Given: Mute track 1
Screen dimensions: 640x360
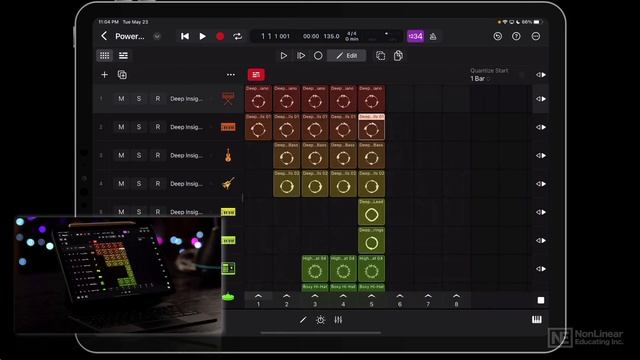Looking at the screenshot, I should coord(121,99).
